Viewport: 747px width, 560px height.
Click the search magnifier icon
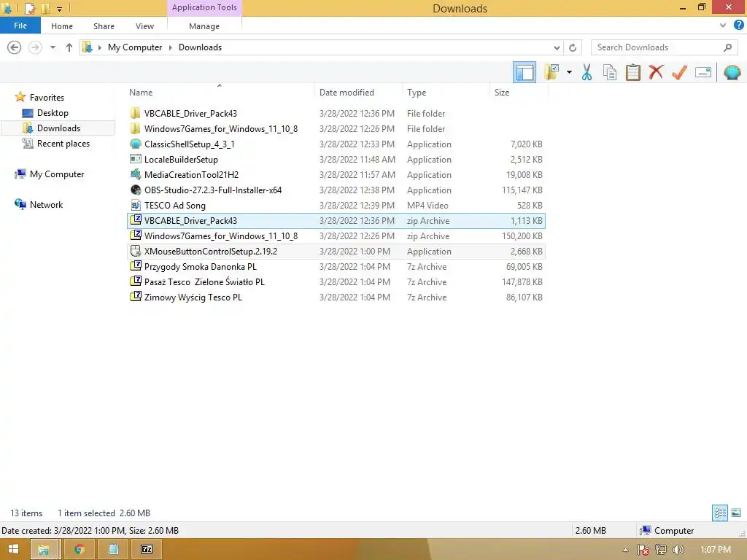click(x=727, y=47)
